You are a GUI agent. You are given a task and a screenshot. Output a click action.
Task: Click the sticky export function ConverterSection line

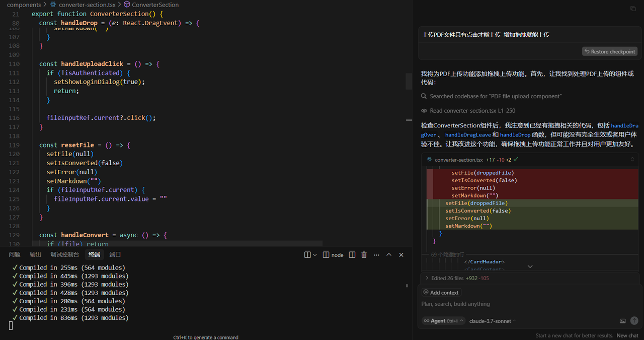point(97,14)
